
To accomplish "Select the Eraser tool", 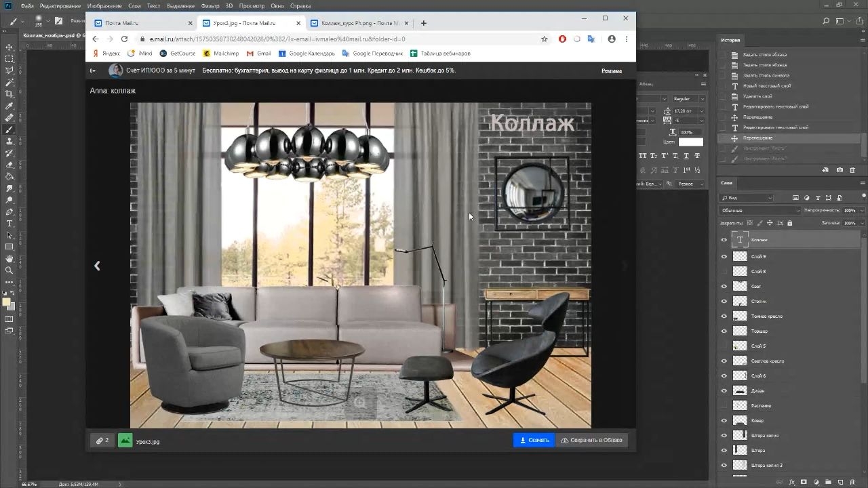I will (x=9, y=165).
